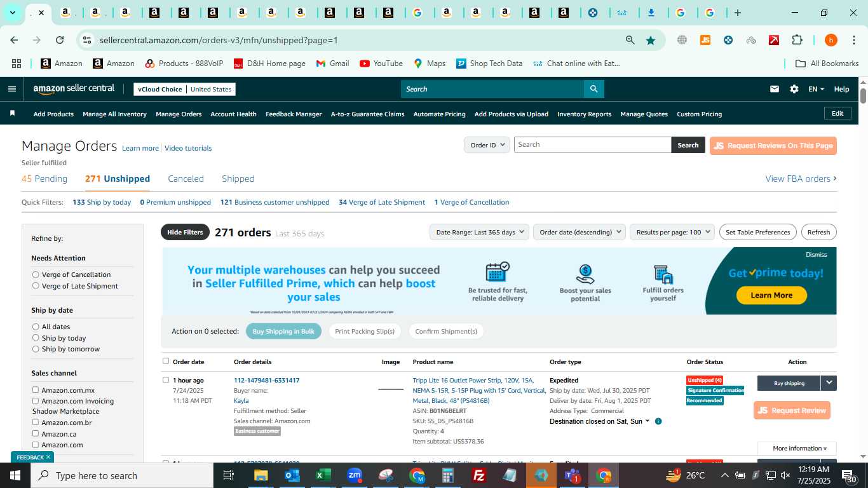The image size is (868, 488).
Task: Open Manage All Inventory in the nav bar
Action: [x=114, y=114]
